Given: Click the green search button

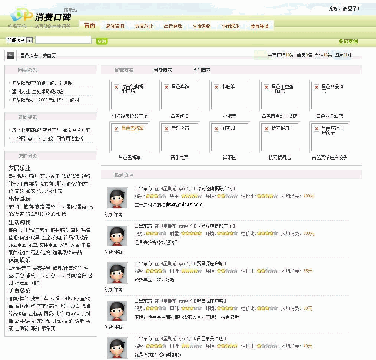Looking at the screenshot, I should (102, 41).
